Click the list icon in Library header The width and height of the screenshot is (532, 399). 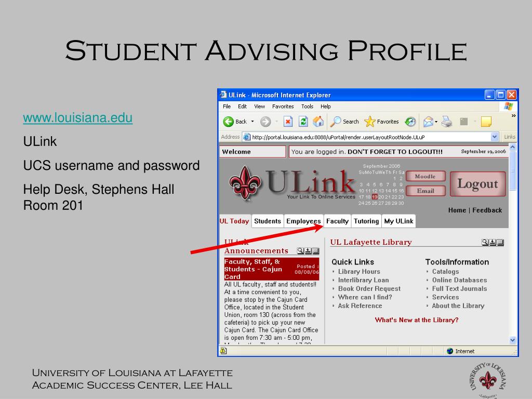tap(500, 242)
